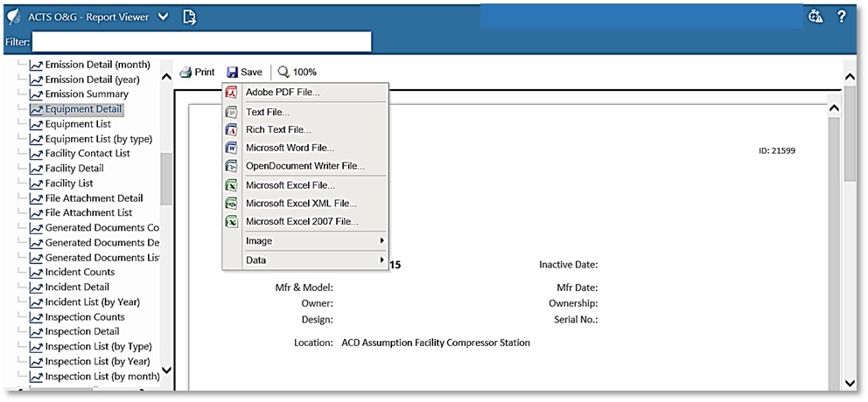Click the Excel XML File icon
Viewport: 868px width, 402px height.
231,204
